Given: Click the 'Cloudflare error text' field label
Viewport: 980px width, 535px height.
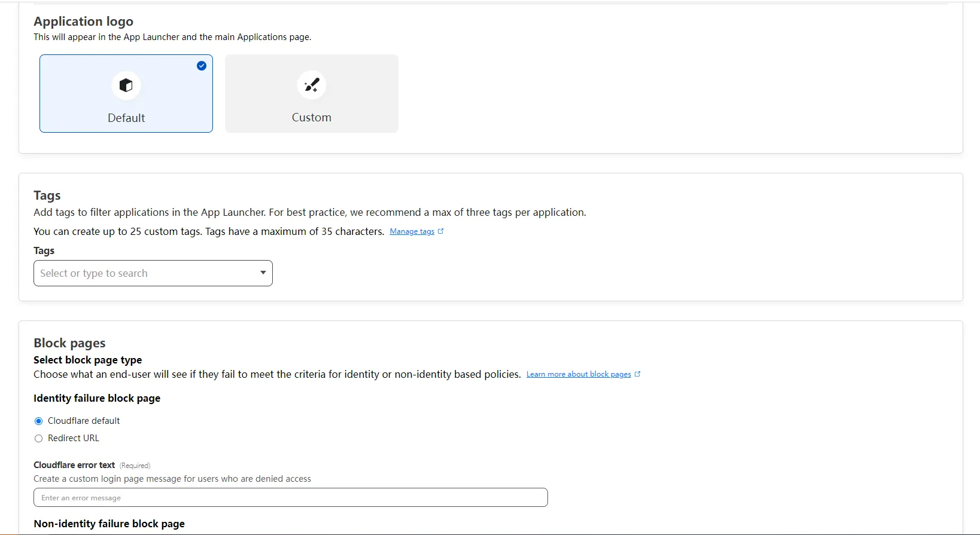Looking at the screenshot, I should (x=74, y=465).
